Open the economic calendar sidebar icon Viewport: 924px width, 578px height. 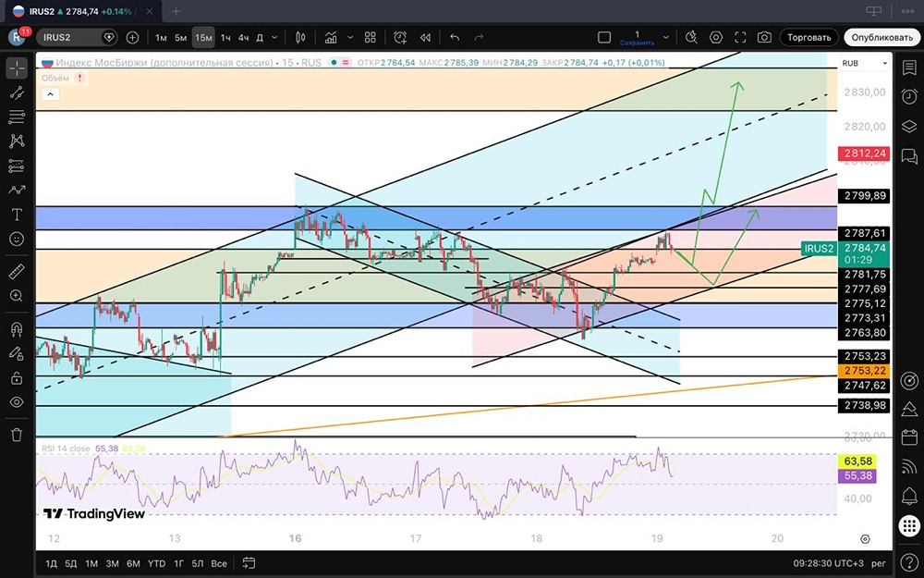(908, 437)
